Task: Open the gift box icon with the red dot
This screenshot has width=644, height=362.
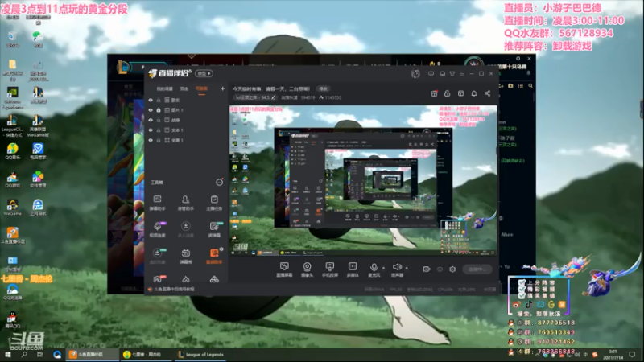Action: (x=434, y=93)
